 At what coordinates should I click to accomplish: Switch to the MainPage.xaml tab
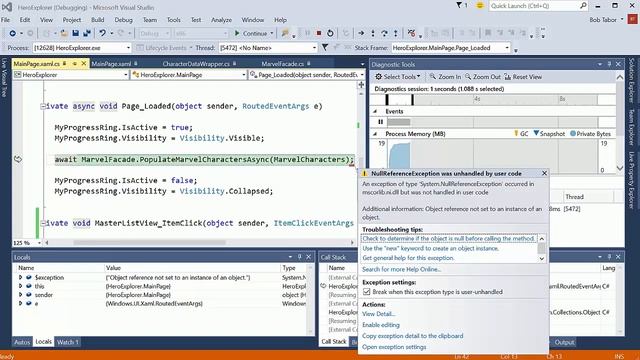tap(111, 64)
